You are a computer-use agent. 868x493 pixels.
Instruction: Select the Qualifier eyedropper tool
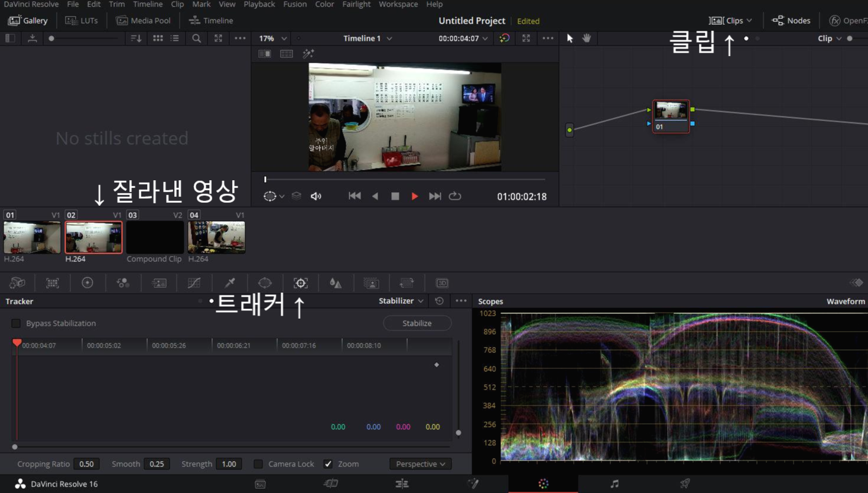coord(229,283)
